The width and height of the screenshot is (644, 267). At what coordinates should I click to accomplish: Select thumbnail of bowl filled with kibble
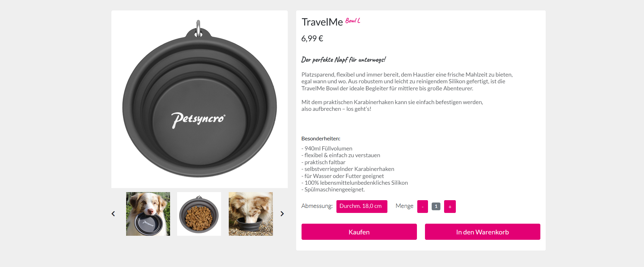tap(199, 214)
